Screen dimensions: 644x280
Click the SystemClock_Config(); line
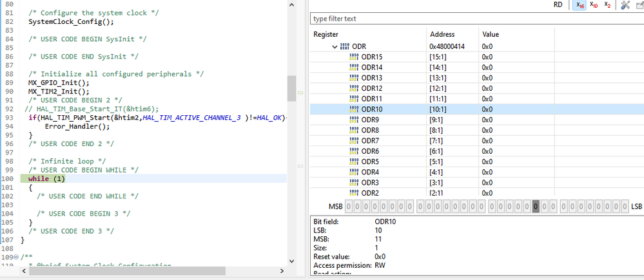point(71,22)
